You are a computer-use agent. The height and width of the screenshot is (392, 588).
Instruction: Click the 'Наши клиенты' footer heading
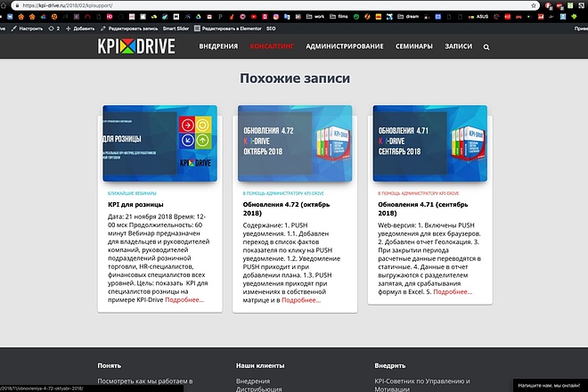260,365
